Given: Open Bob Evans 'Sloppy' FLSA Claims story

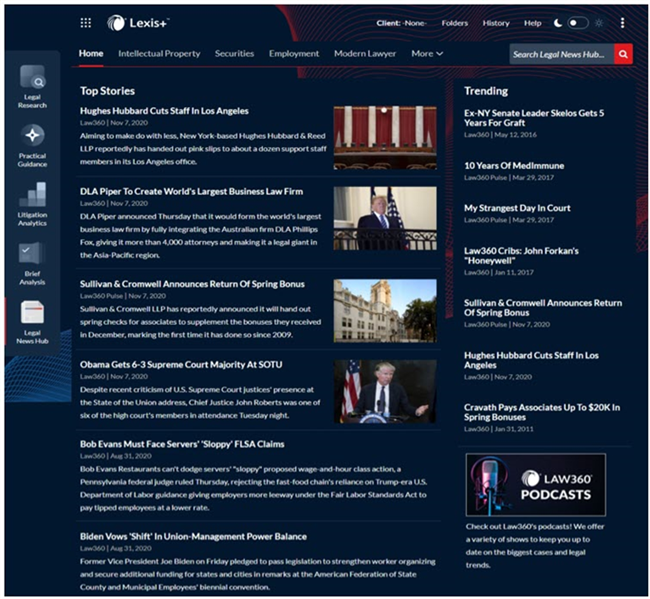Looking at the screenshot, I should point(182,444).
